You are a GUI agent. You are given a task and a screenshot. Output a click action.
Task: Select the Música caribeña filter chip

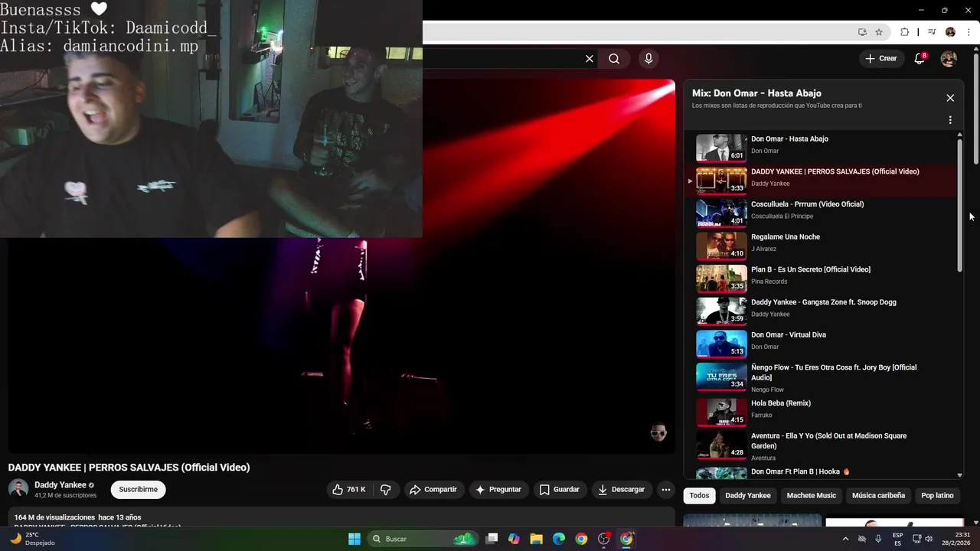click(878, 496)
